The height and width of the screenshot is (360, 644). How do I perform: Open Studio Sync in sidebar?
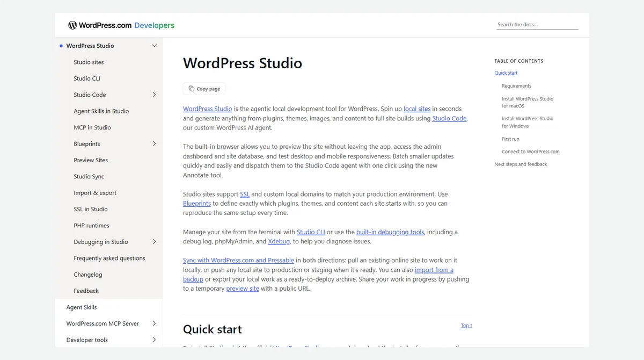point(89,176)
